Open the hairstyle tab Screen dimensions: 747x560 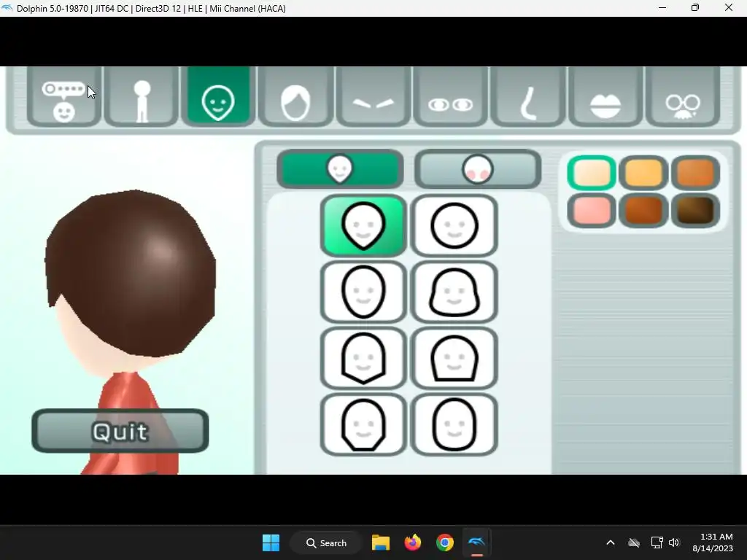click(x=296, y=97)
